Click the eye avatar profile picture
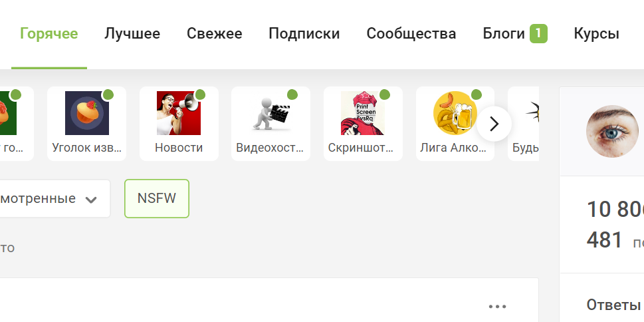 click(612, 131)
